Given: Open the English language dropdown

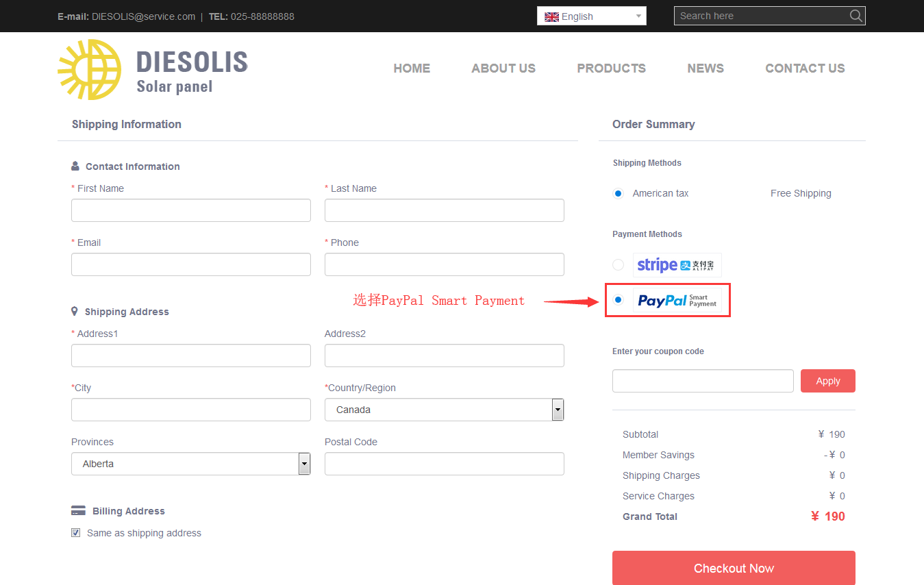Looking at the screenshot, I should (592, 16).
